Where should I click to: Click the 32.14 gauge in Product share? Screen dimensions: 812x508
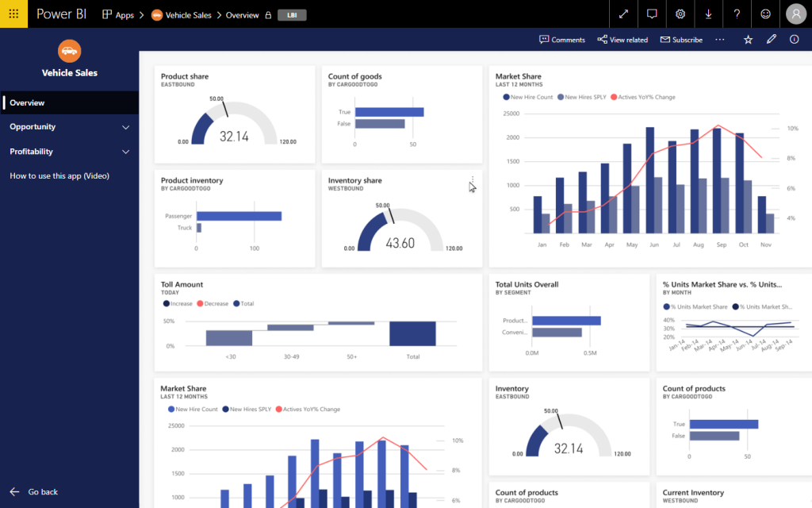[x=234, y=125]
